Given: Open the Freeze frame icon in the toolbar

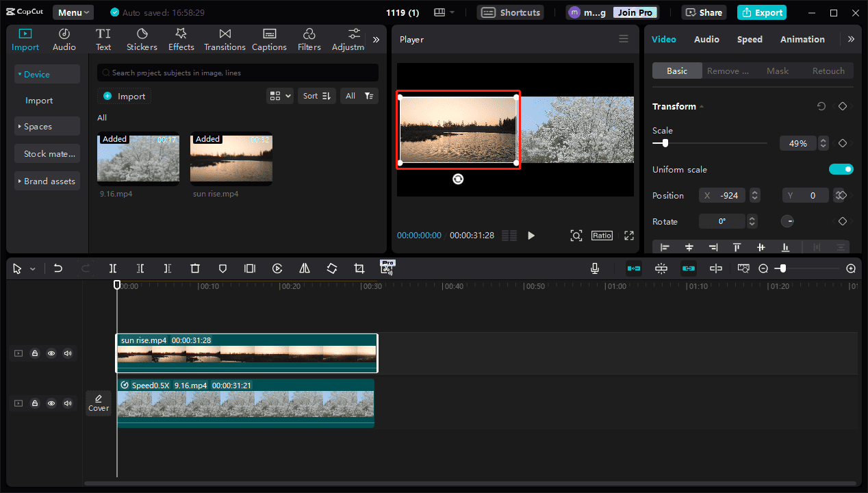Looking at the screenshot, I should point(250,268).
